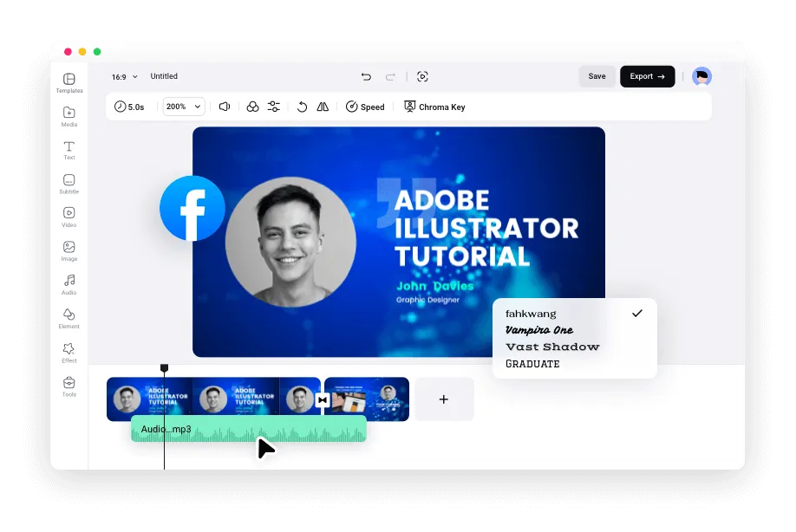Mute the clip with speaker icon
This screenshot has width=796, height=532.
tap(225, 107)
